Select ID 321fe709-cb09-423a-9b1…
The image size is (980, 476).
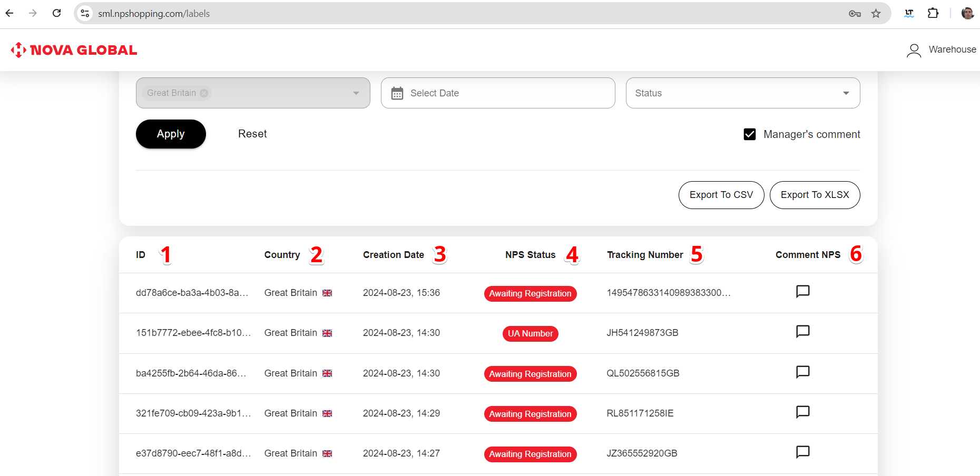[x=193, y=413]
